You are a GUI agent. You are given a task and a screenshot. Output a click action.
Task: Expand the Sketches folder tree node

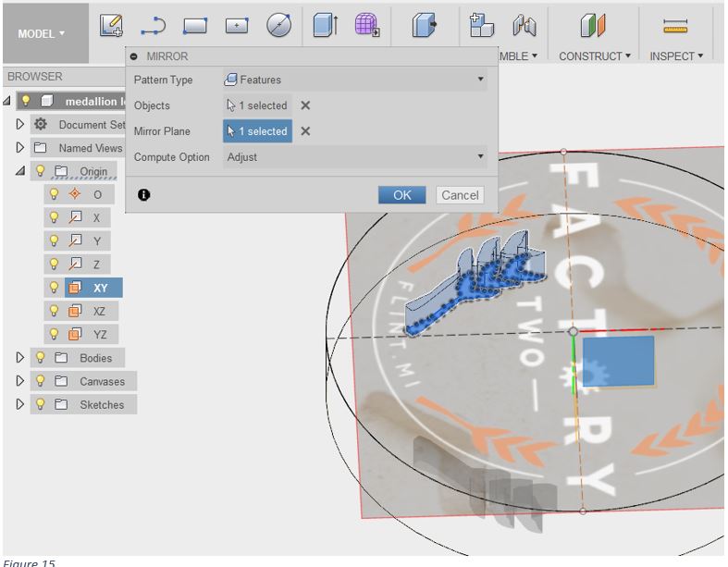[20, 404]
